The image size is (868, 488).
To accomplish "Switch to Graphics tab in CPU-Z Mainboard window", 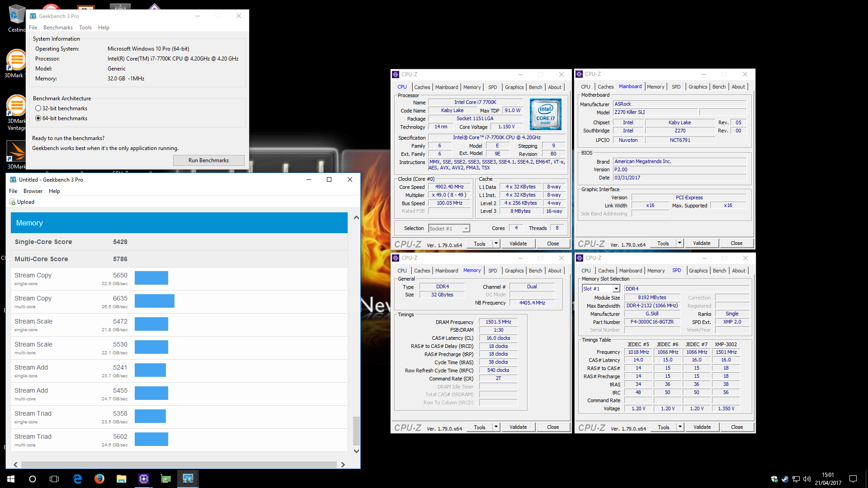I will click(698, 87).
